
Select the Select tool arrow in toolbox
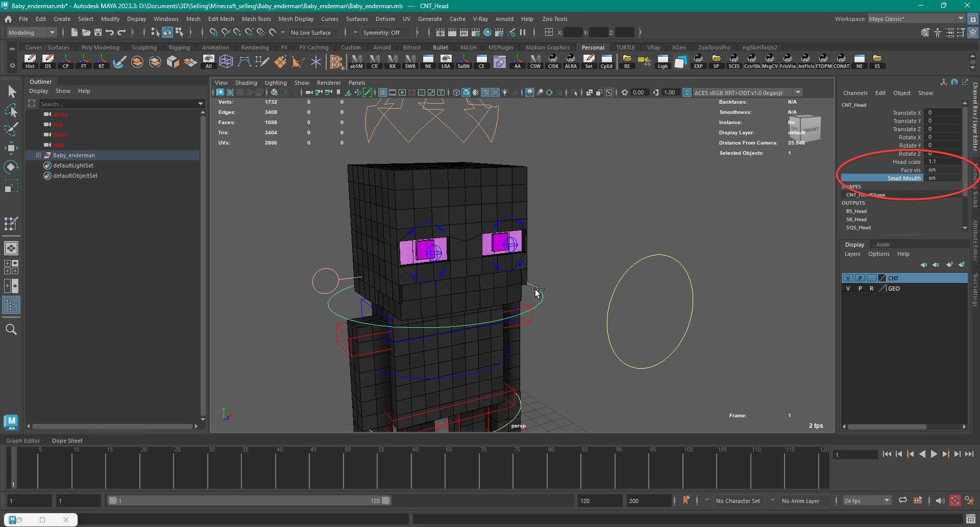coord(12,92)
